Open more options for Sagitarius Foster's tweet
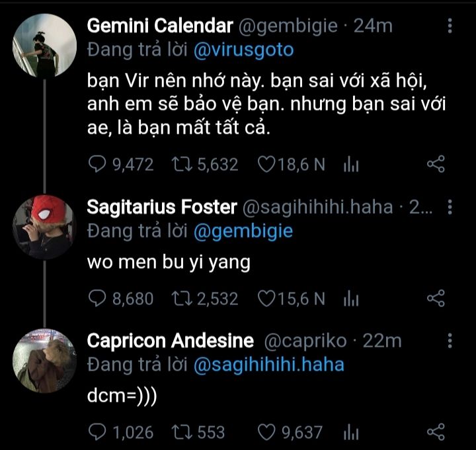This screenshot has height=450, width=476. coord(450,208)
